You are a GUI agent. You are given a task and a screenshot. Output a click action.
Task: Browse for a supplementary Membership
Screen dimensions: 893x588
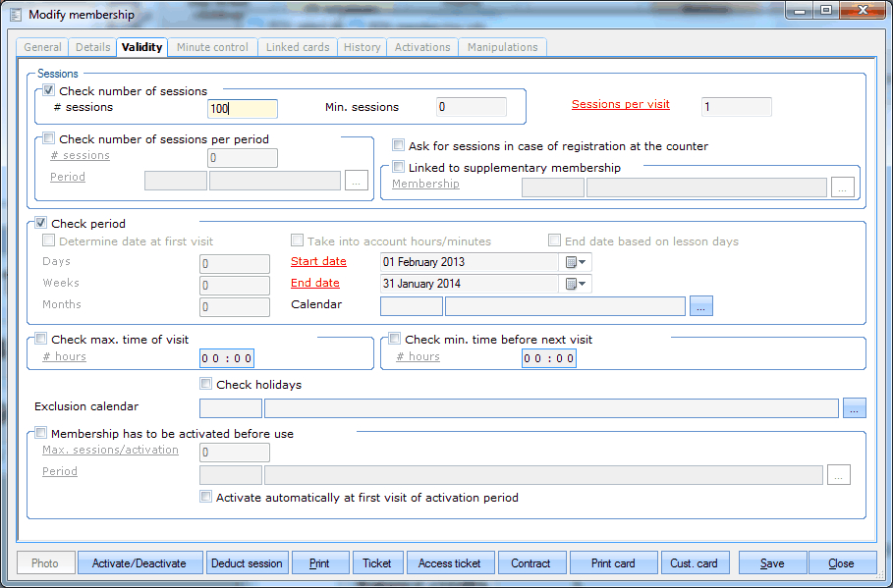click(842, 187)
